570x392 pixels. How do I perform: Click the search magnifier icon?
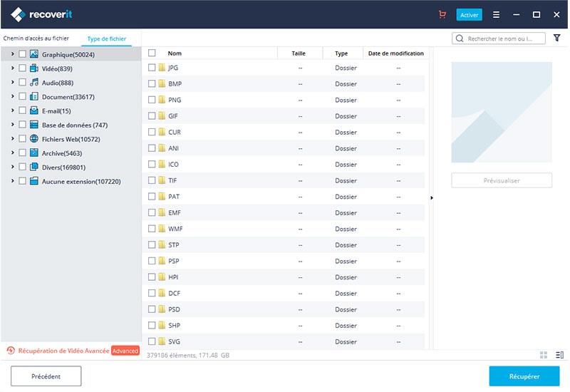(x=460, y=38)
